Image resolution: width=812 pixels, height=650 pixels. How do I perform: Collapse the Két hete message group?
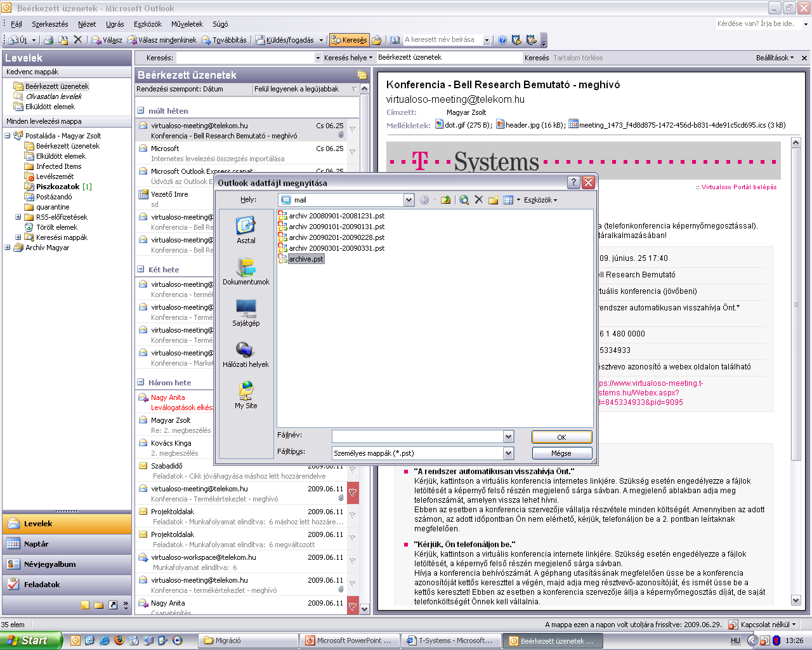pyautogui.click(x=141, y=269)
